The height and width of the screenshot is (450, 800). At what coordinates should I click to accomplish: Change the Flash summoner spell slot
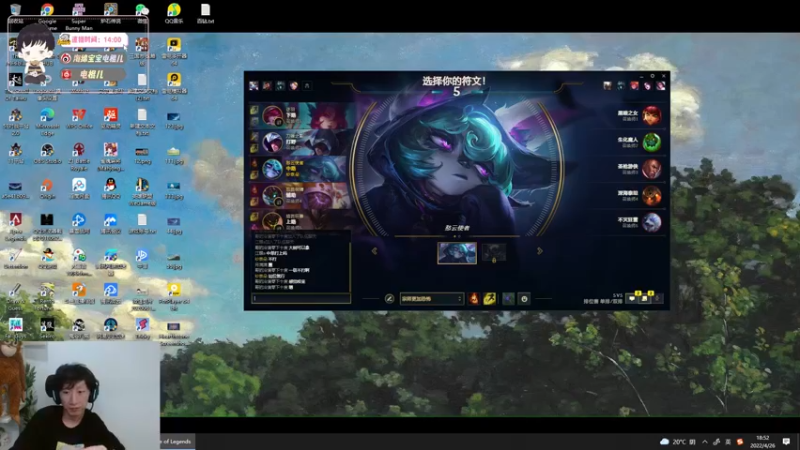tap(489, 298)
